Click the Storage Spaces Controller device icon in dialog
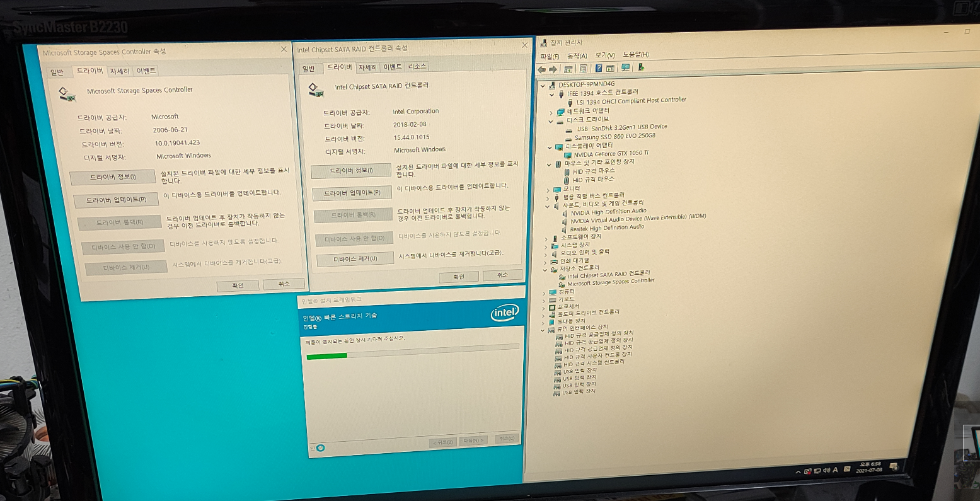The height and width of the screenshot is (501, 980). [x=67, y=94]
